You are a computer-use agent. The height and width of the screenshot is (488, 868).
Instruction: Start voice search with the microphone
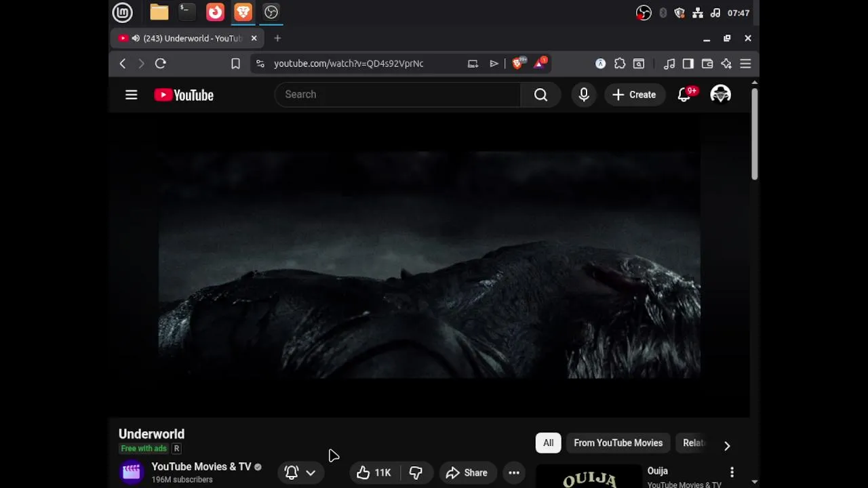(584, 95)
